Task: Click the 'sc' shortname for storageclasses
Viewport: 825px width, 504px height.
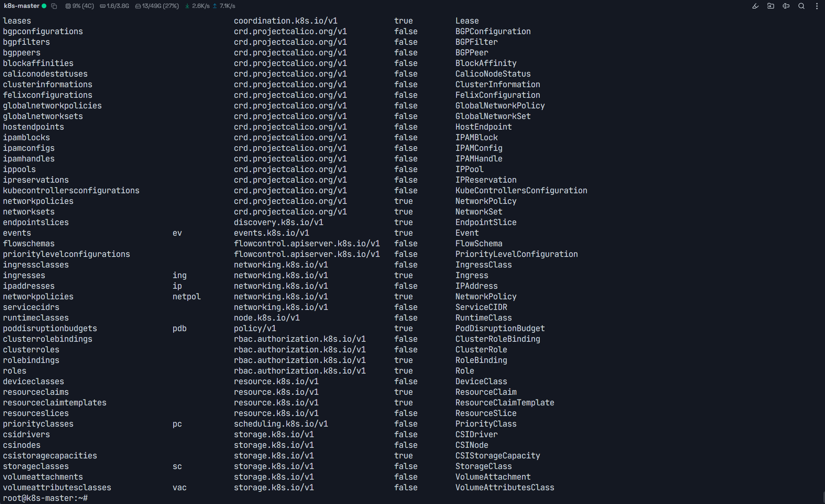Action: coord(177,466)
